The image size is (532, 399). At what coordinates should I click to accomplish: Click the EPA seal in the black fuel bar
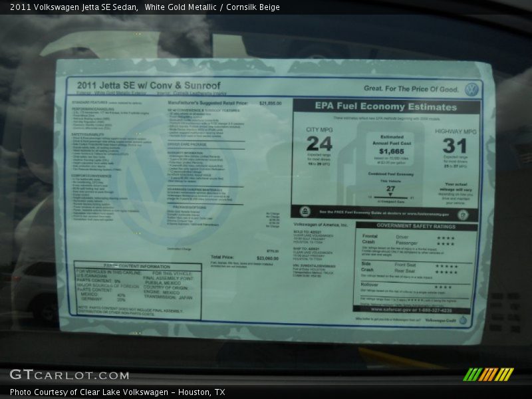pyautogui.click(x=305, y=211)
